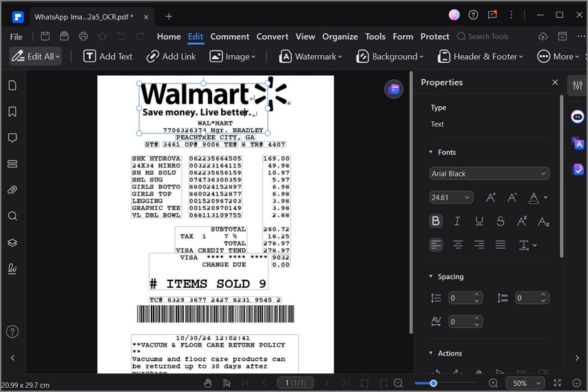Switch to the Convert tab
Screen dimensions: 588x392
272,37
